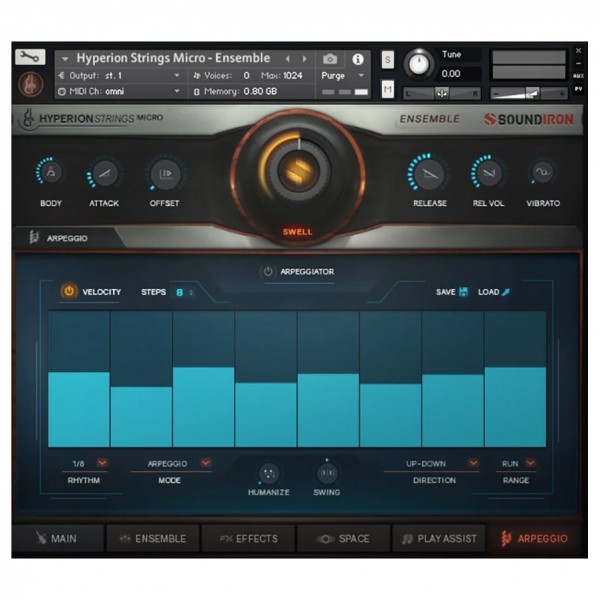Image resolution: width=600 pixels, height=600 pixels.
Task: Click the fifth velocity step bar
Action: coord(328,379)
